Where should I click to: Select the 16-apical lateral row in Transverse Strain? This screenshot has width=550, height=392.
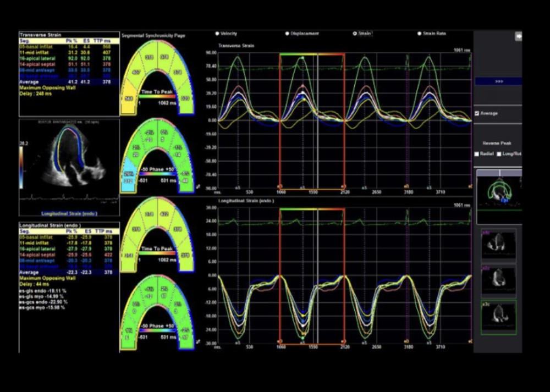(x=69, y=56)
